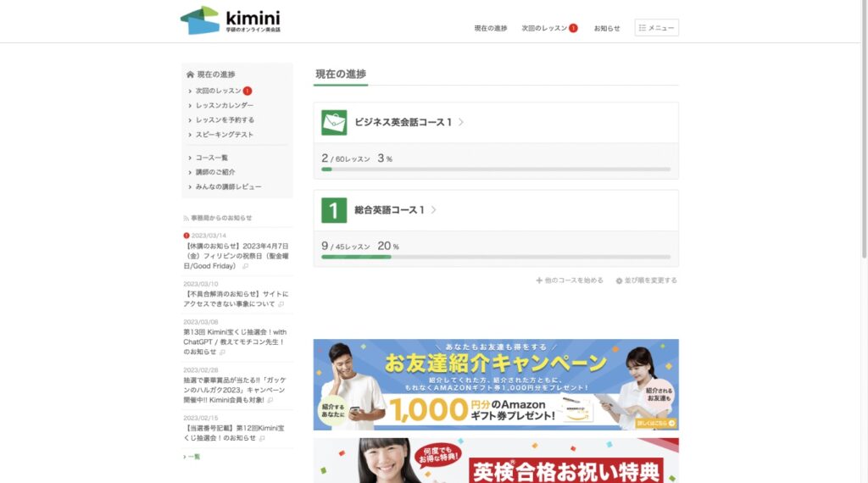Click the business course briefcase icon
The width and height of the screenshot is (868, 483).
point(334,123)
